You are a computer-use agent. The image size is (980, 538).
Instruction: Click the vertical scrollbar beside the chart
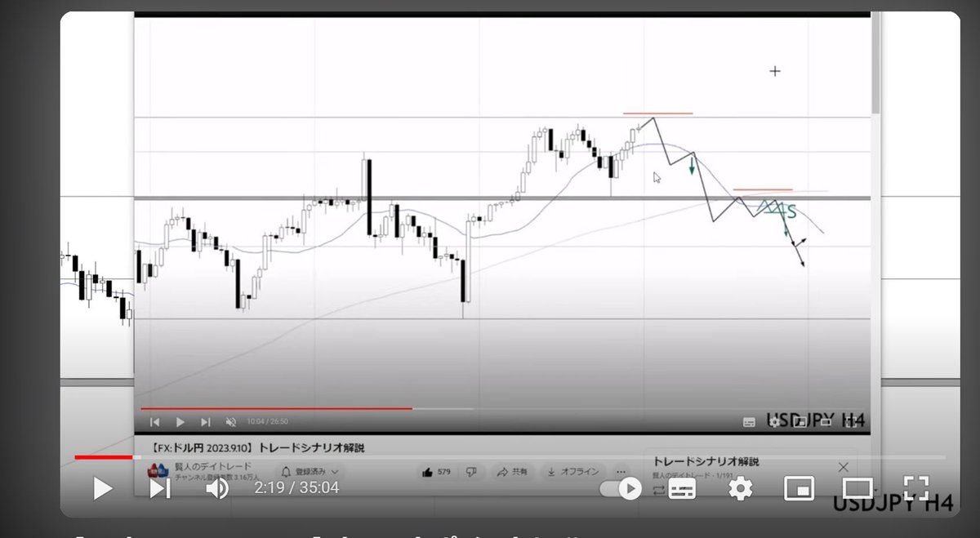876,63
